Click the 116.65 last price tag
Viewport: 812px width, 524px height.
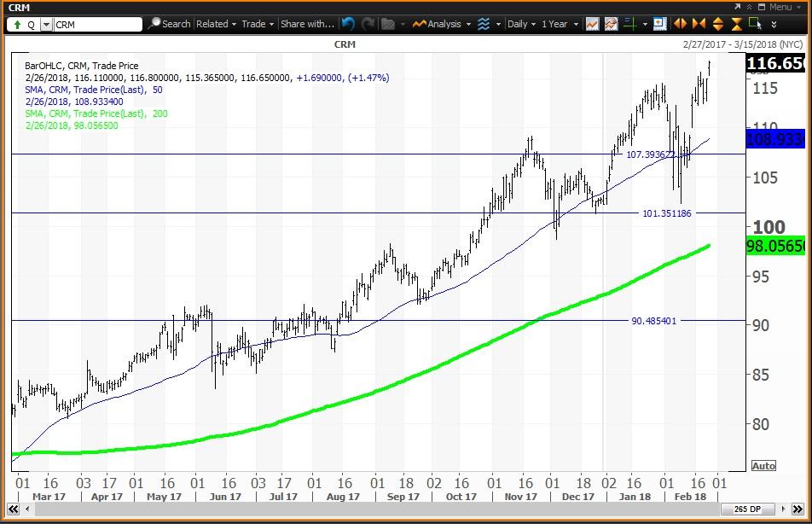click(775, 63)
